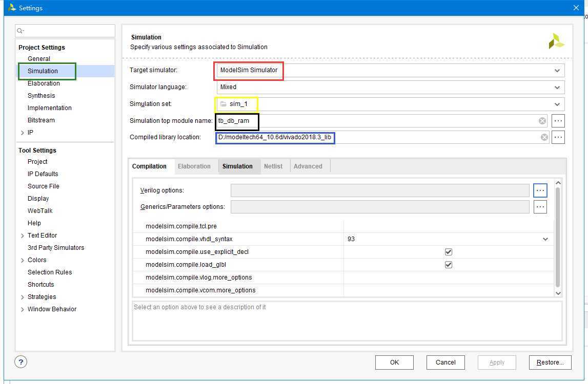588x384 pixels.
Task: Click the sim_1 folder icon
Action: coord(224,104)
